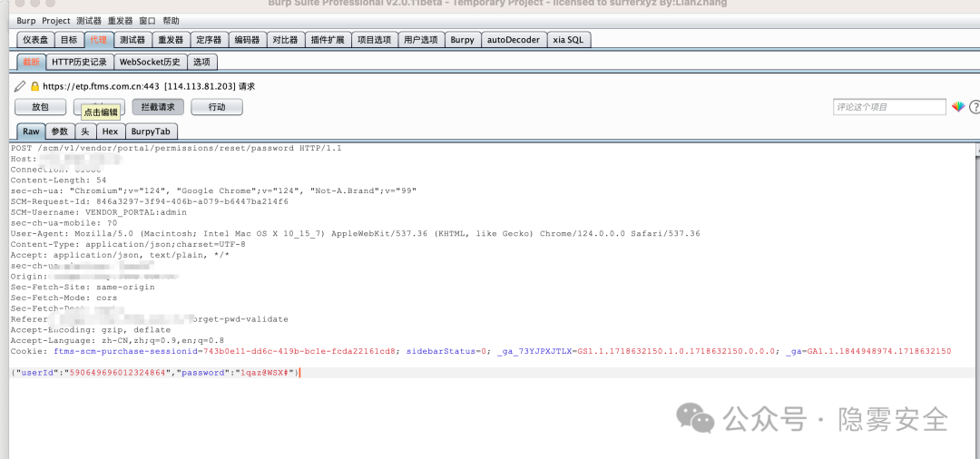
Task: Click the sidebarStatus=0 cookie text
Action: (446, 351)
